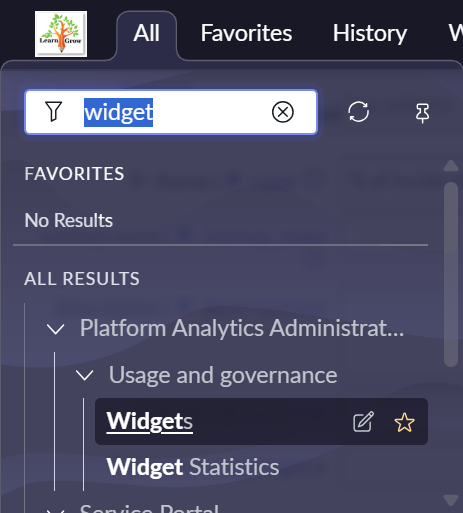Edit the Widgets module with pencil icon
Screen dimensions: 463x513
tap(363, 422)
